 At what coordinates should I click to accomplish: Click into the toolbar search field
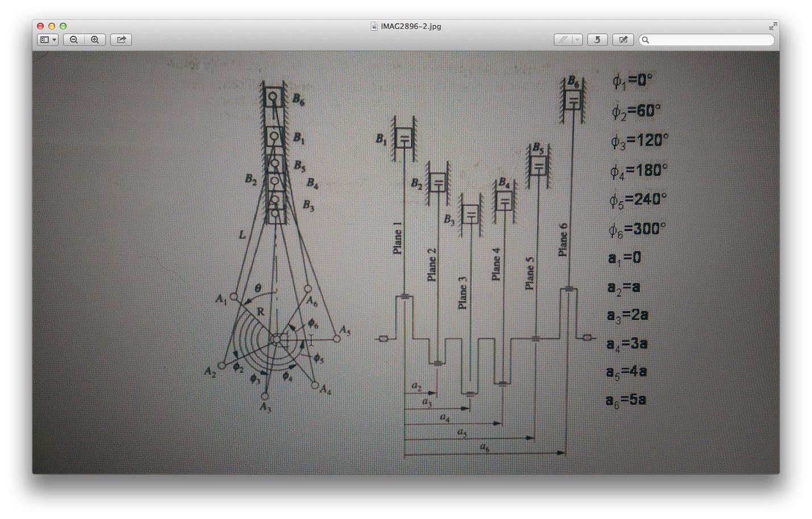707,40
